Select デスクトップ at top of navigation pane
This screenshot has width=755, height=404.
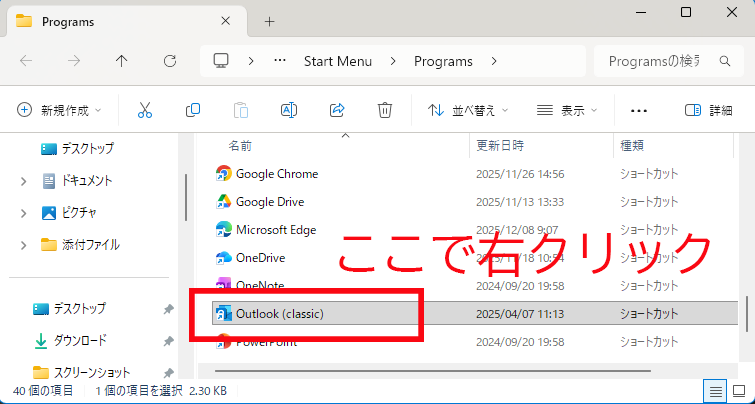point(78,149)
